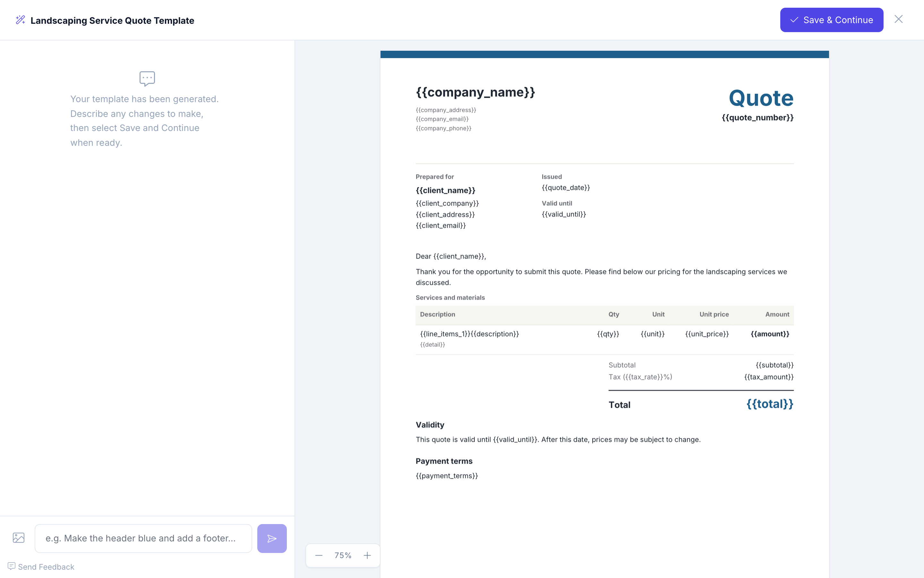Viewport: 924px width, 578px height.
Task: Close the template editor with the X
Action: point(898,19)
